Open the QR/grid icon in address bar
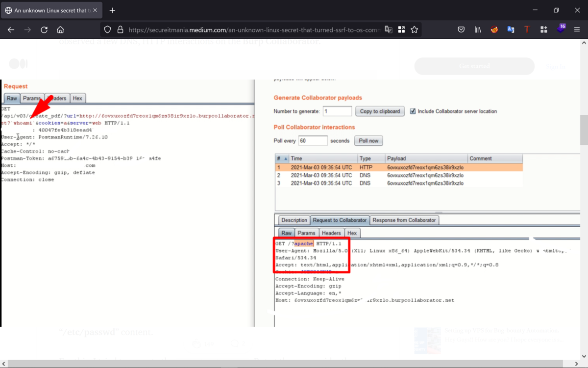The image size is (588, 368). click(401, 30)
